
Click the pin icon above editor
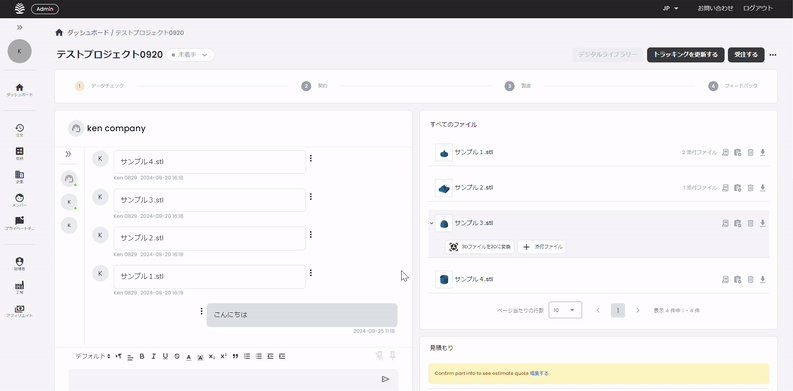392,356
